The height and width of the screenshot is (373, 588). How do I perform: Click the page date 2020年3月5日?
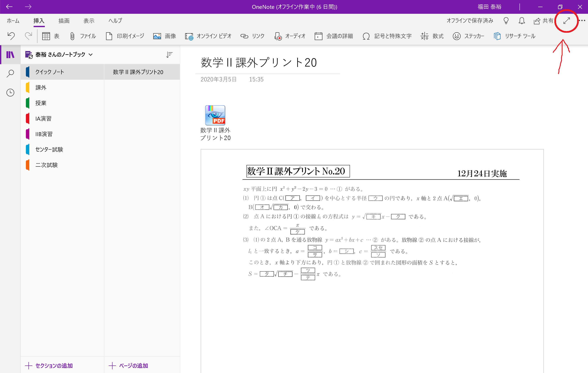[219, 79]
